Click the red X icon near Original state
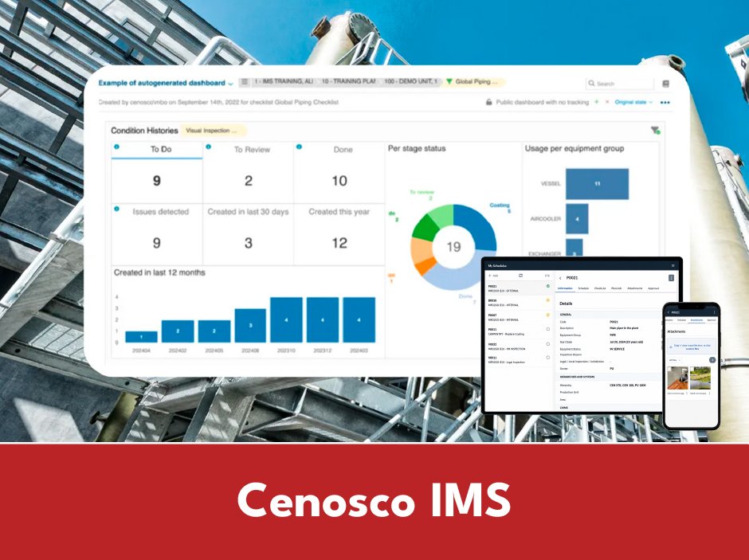 607,102
